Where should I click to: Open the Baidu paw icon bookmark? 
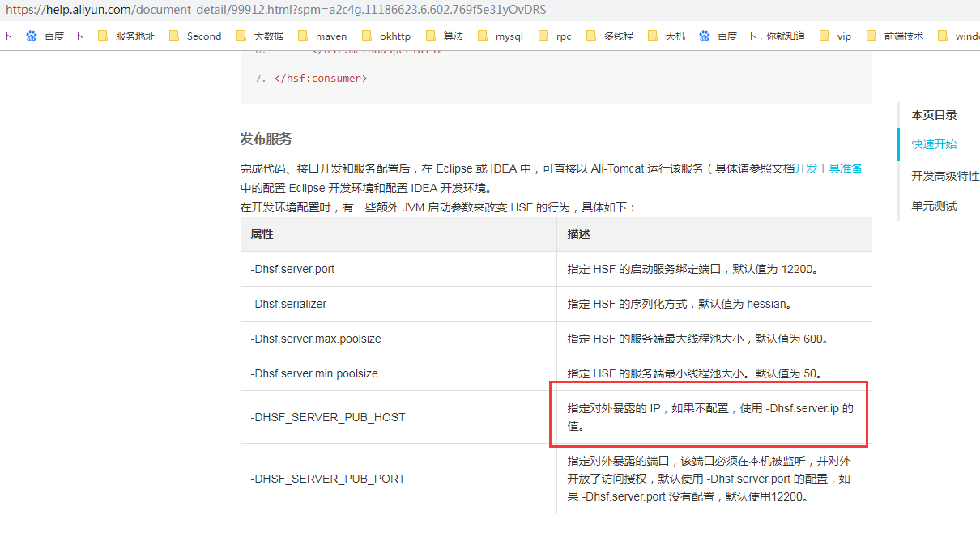pyautogui.click(x=31, y=36)
